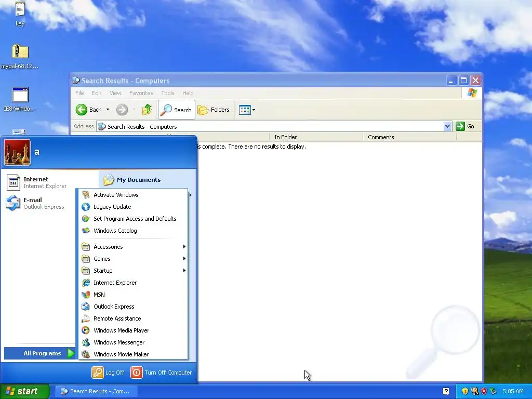Viewport: 532px width, 399px height.
Task: Click the Remote Assistance icon
Action: point(86,318)
